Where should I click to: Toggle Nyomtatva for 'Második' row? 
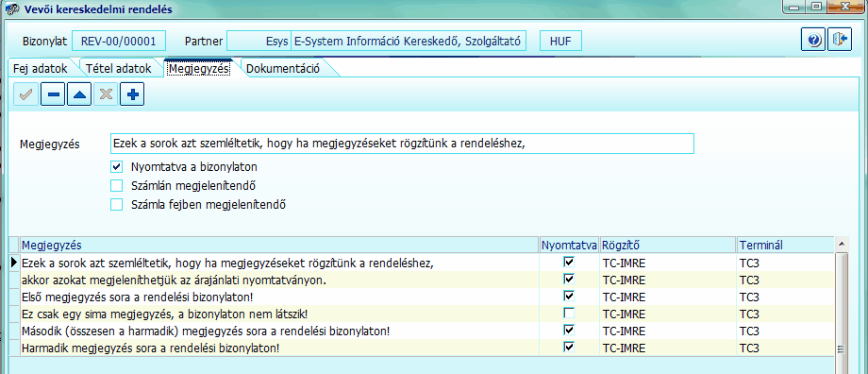(x=569, y=331)
